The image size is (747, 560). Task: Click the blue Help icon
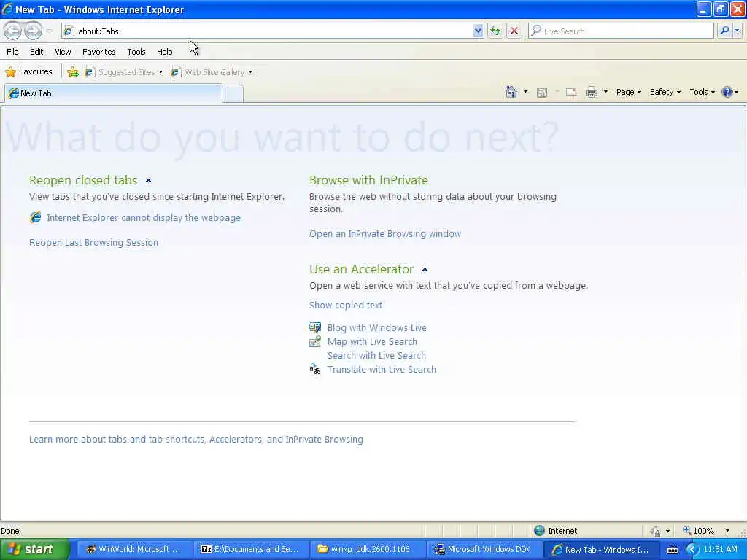(727, 92)
